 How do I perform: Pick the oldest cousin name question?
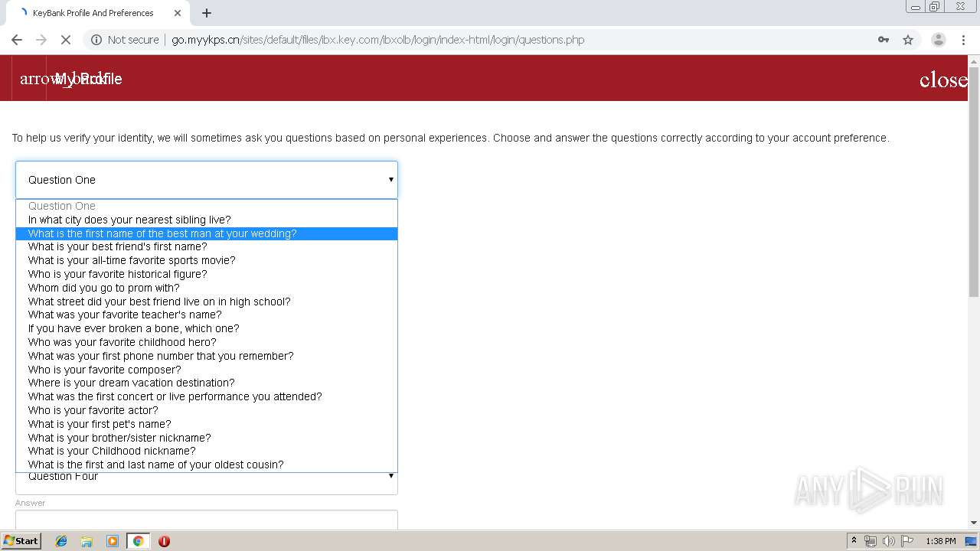pyautogui.click(x=207, y=465)
